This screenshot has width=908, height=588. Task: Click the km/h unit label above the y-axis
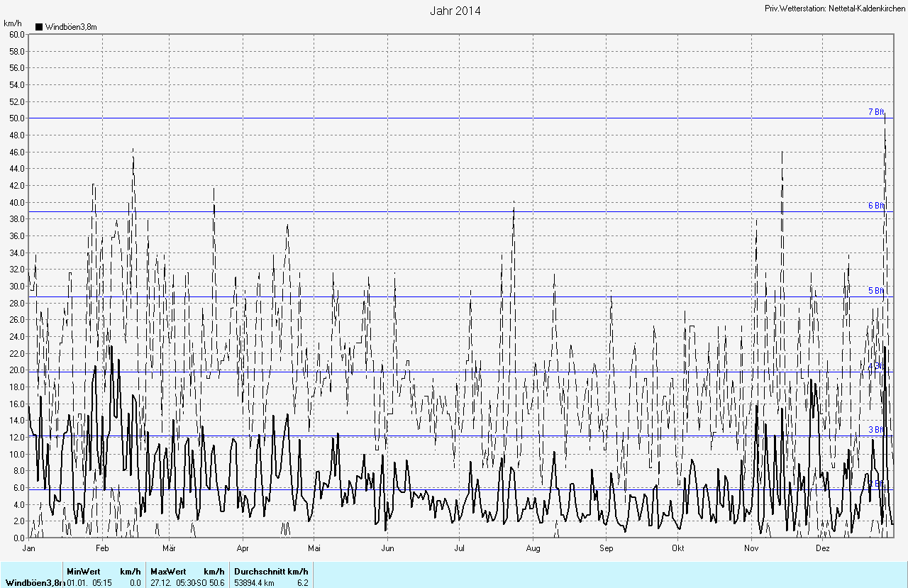click(x=12, y=23)
